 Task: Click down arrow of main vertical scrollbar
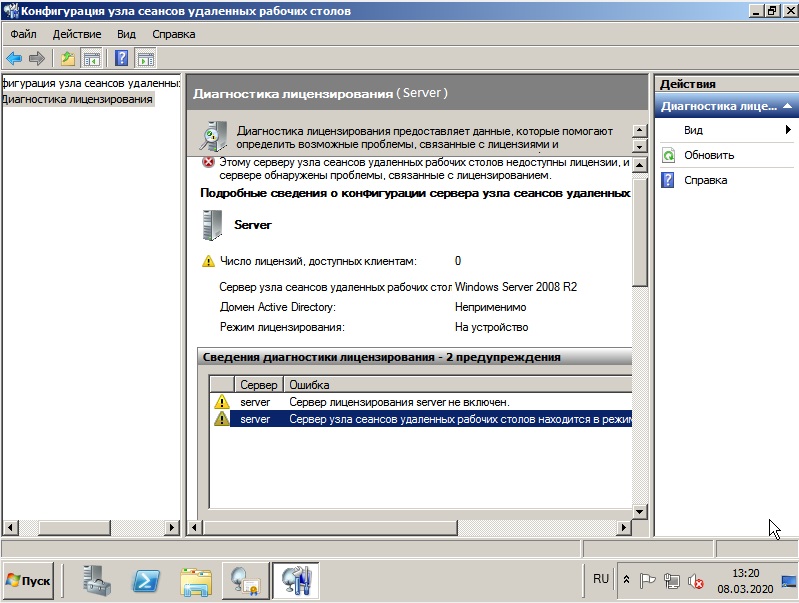pos(640,511)
